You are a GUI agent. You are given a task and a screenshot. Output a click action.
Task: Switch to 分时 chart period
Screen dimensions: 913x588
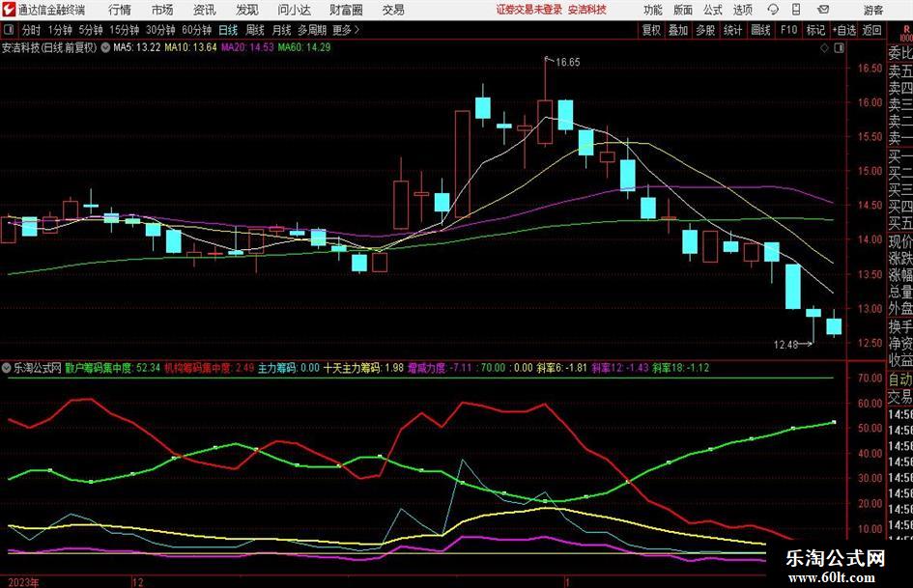click(32, 30)
